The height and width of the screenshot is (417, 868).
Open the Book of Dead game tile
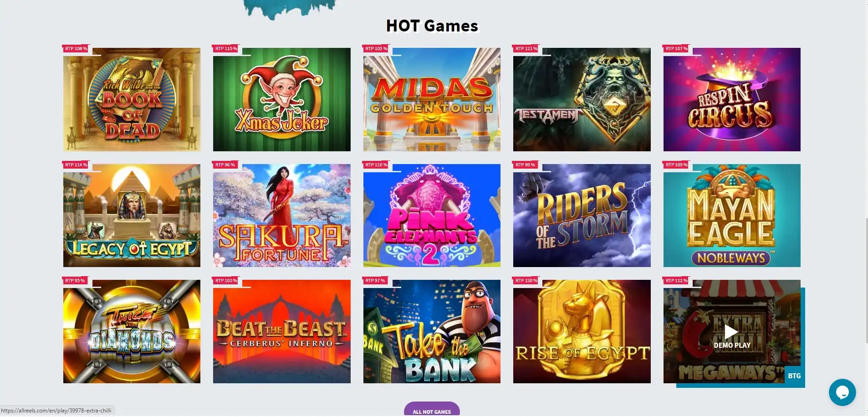pos(132,99)
